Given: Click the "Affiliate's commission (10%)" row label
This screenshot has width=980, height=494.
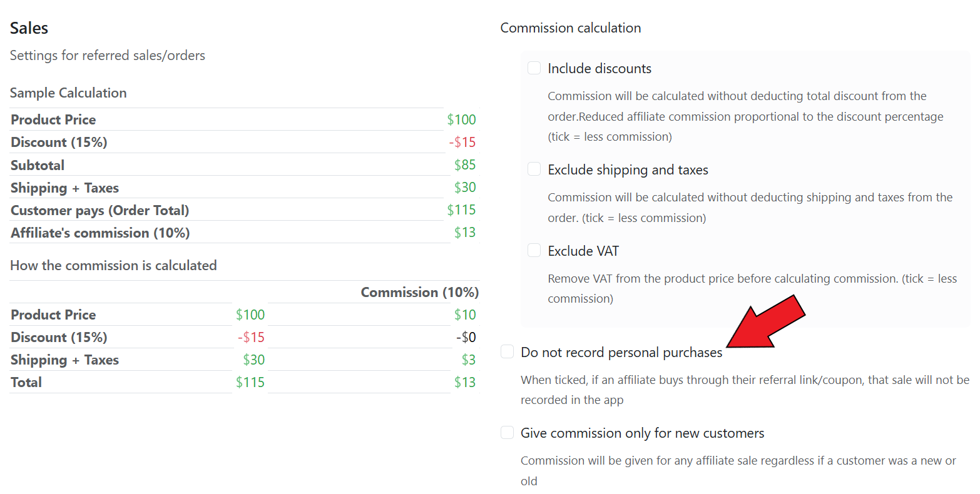Looking at the screenshot, I should point(100,233).
